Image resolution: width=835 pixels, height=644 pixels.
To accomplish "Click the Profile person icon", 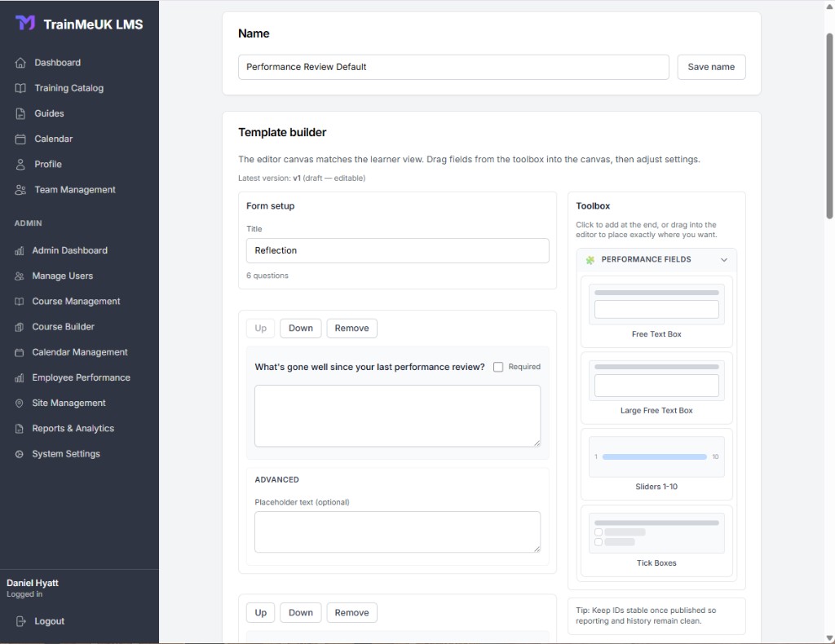I will (x=20, y=165).
